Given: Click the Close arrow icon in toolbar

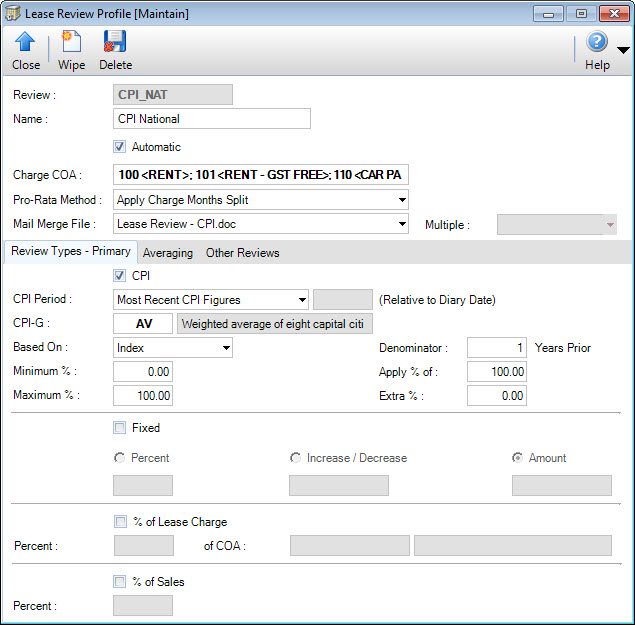Looking at the screenshot, I should (x=26, y=42).
